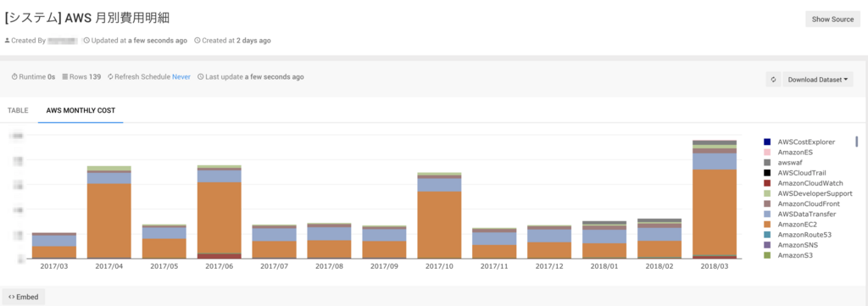Click the Rows count table icon
The height and width of the screenshot is (306, 868).
point(64,77)
